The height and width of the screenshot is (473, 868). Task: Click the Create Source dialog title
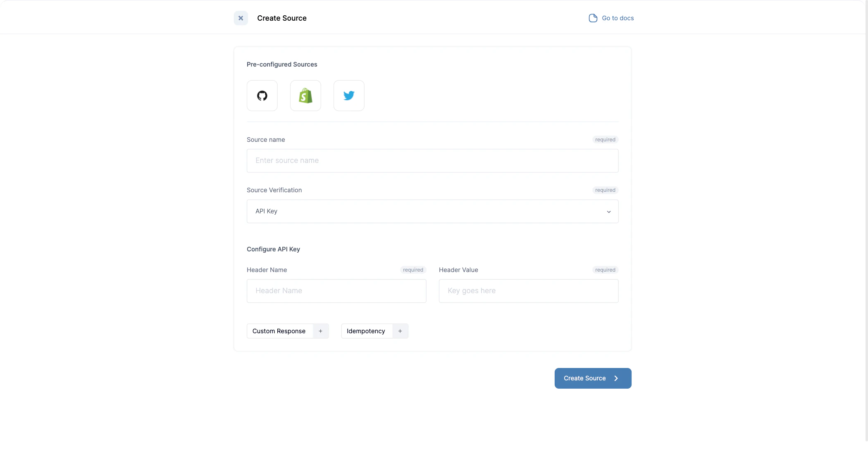(281, 18)
